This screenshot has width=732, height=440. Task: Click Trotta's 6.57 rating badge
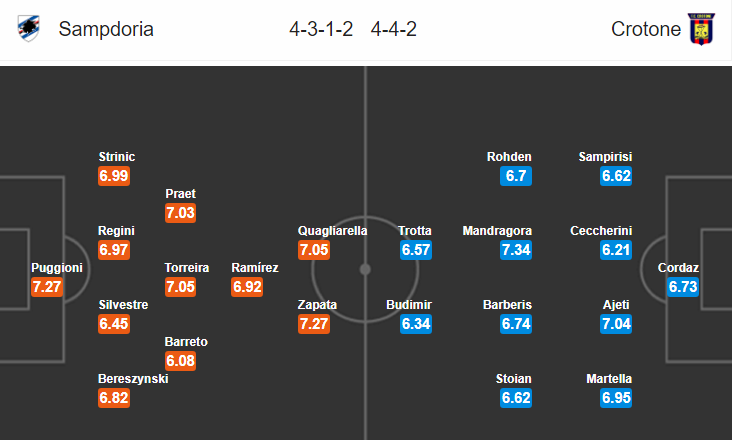(x=416, y=250)
